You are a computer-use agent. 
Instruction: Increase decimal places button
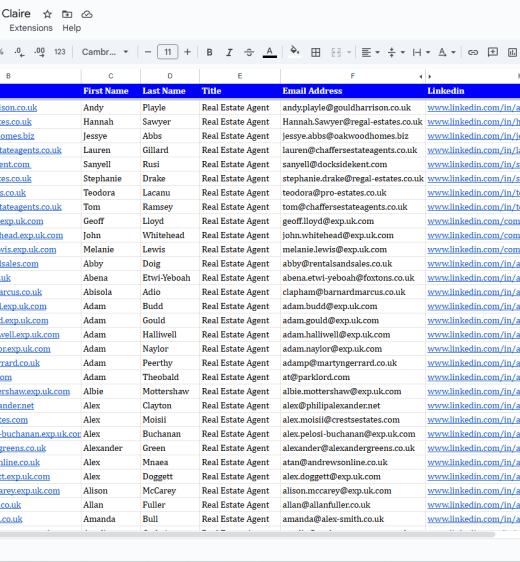(x=39, y=52)
